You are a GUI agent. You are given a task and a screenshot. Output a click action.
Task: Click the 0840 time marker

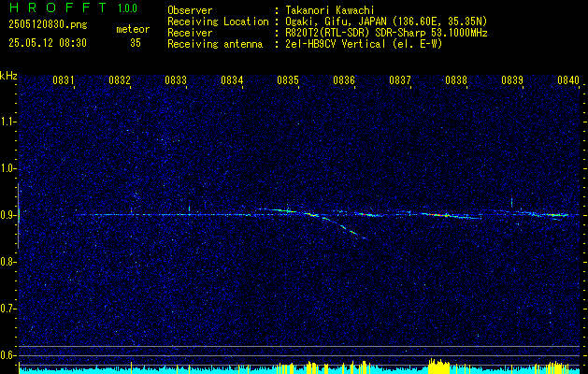568,80
